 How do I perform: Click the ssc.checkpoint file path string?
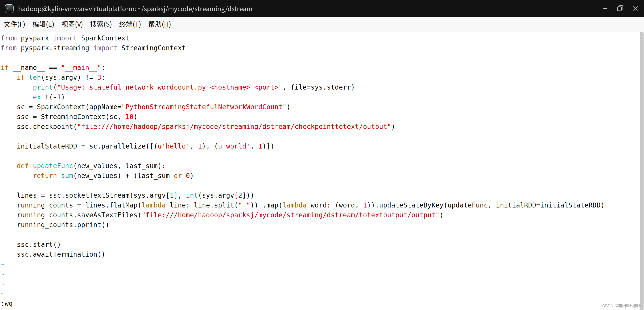coord(234,127)
